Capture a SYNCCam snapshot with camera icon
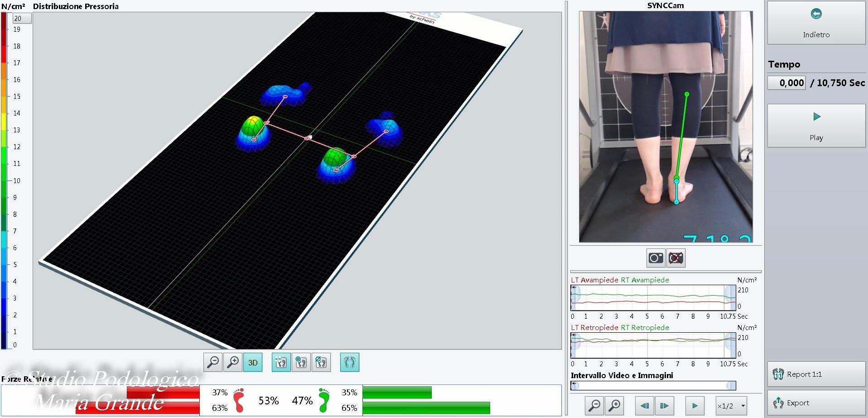Image resolution: width=868 pixels, height=418 pixels. click(x=656, y=258)
